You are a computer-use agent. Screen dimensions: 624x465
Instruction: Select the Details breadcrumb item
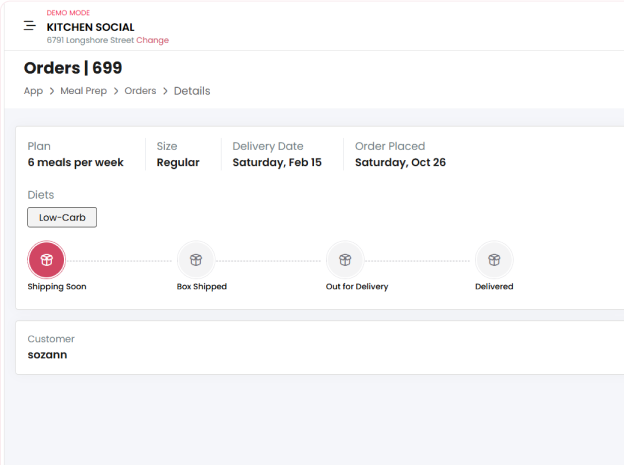(192, 91)
